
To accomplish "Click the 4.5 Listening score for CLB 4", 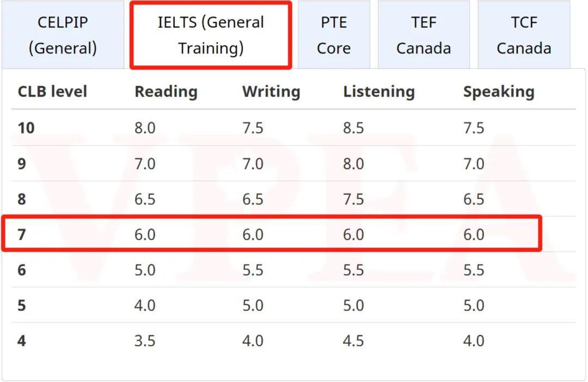I will tap(353, 341).
